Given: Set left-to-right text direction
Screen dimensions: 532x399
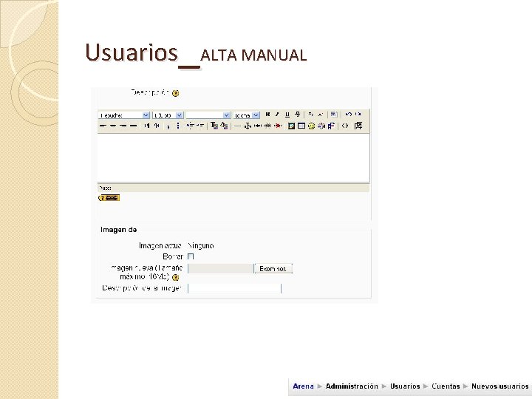Looking at the screenshot, I should pos(147,126).
